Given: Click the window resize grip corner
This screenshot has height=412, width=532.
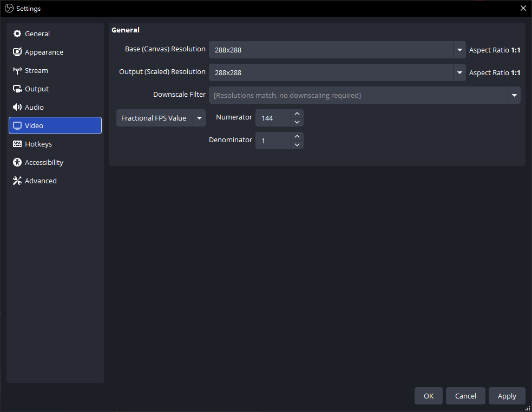Looking at the screenshot, I should tap(528, 408).
